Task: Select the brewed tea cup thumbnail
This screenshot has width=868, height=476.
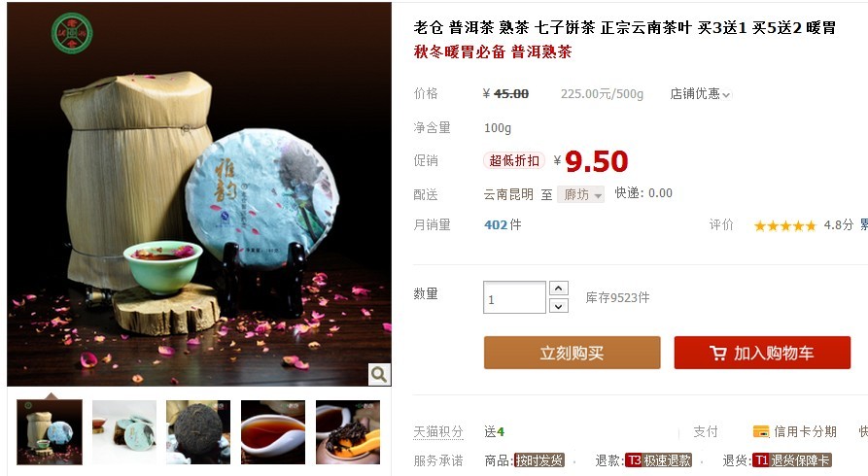Action: (273, 432)
